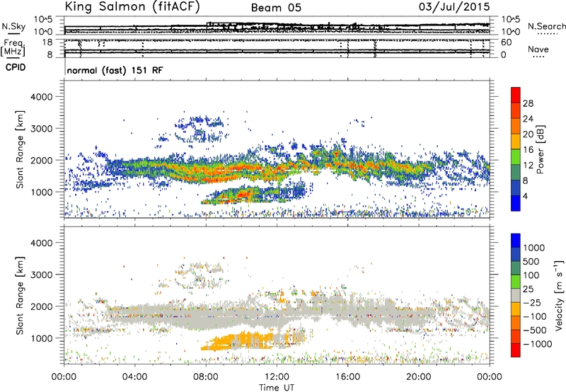This screenshot has width=566, height=392.
Task: Click the "Time UT" axis title
Action: pyautogui.click(x=277, y=388)
